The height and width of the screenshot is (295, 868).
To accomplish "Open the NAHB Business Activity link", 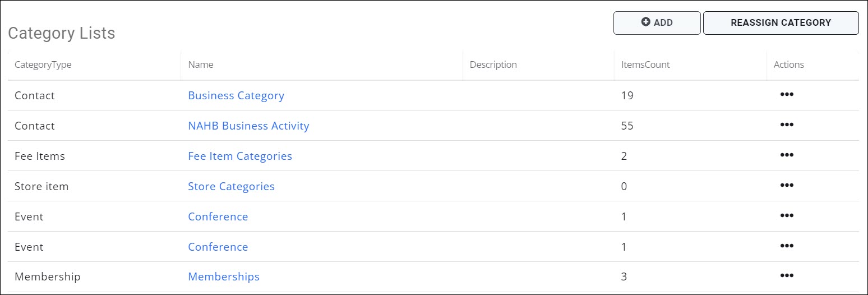I will [248, 126].
